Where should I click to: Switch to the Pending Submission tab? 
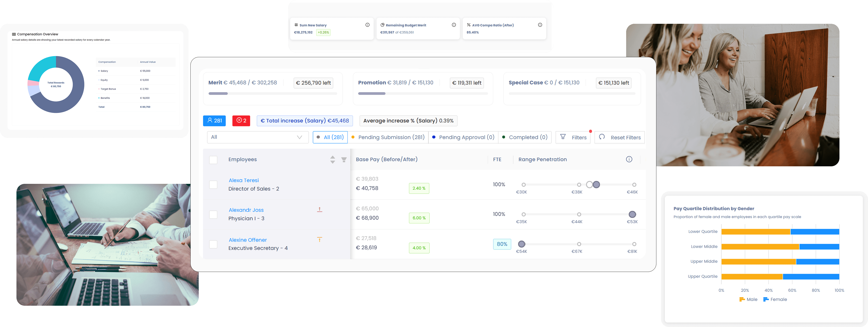(x=388, y=137)
